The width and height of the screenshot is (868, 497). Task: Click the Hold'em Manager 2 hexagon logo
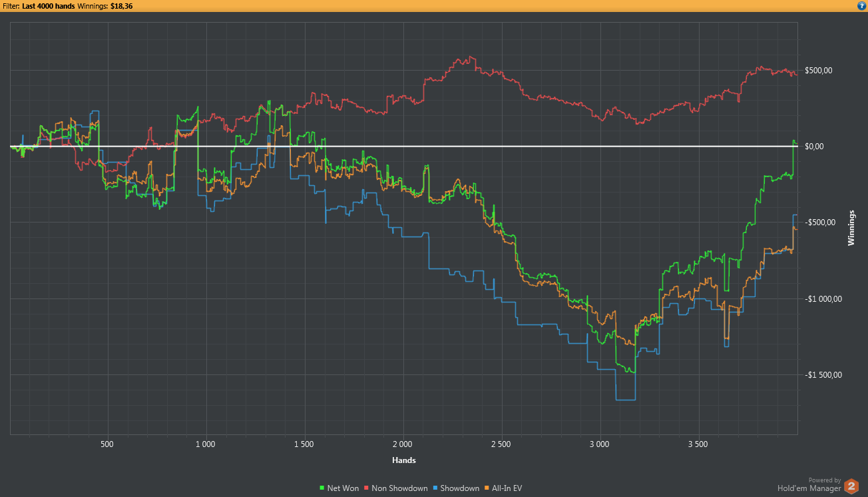click(x=851, y=487)
